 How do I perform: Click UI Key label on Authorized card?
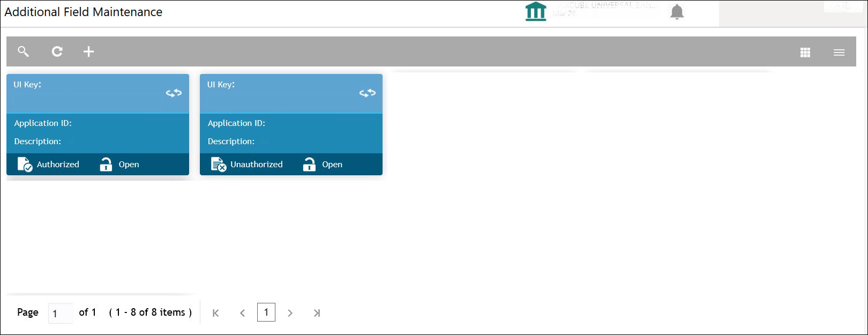click(27, 85)
